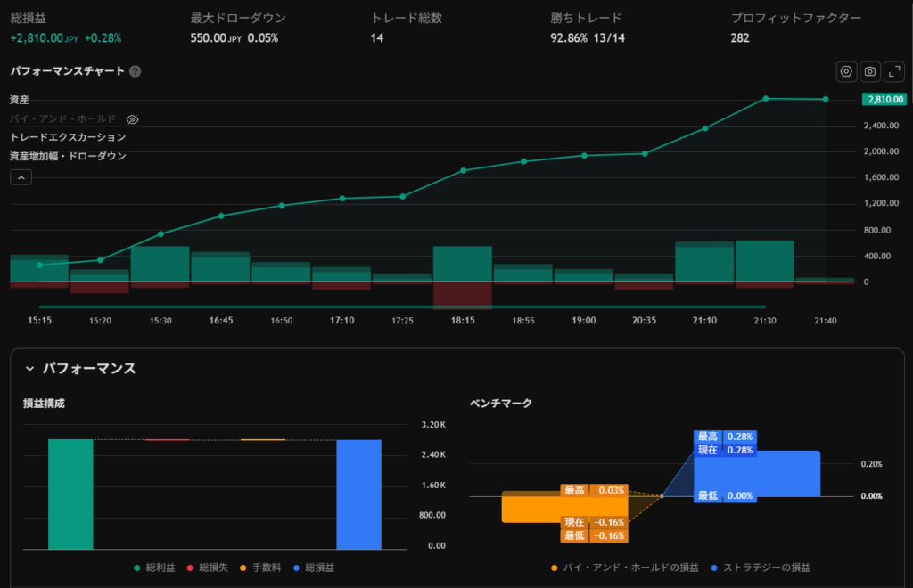Click the 勝ちトレード metric header
Viewport: 913px width, 588px height.
[586, 18]
